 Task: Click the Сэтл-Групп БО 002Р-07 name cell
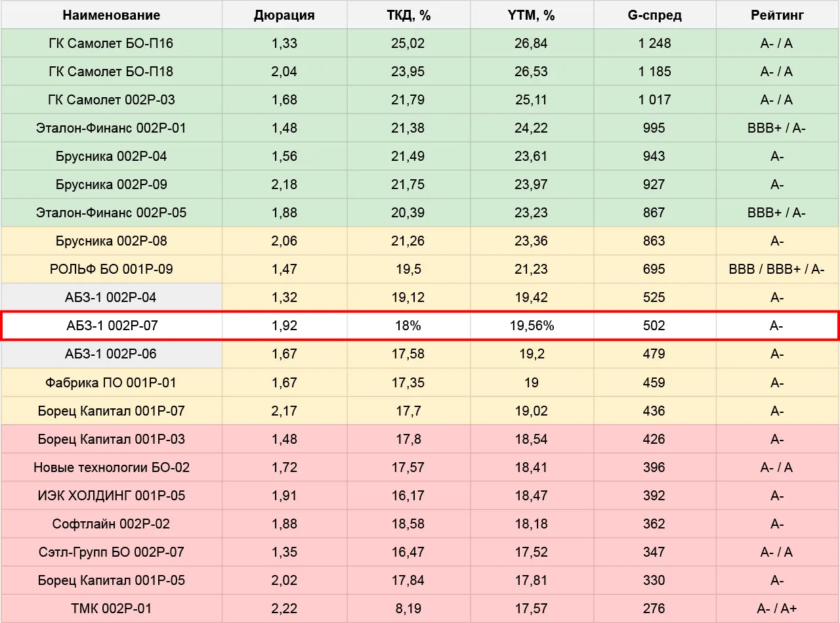(x=112, y=552)
